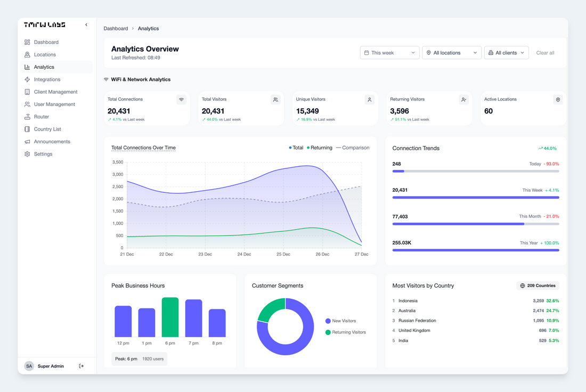Click the Announcements megaphone icon
586x392 pixels.
pyautogui.click(x=27, y=142)
